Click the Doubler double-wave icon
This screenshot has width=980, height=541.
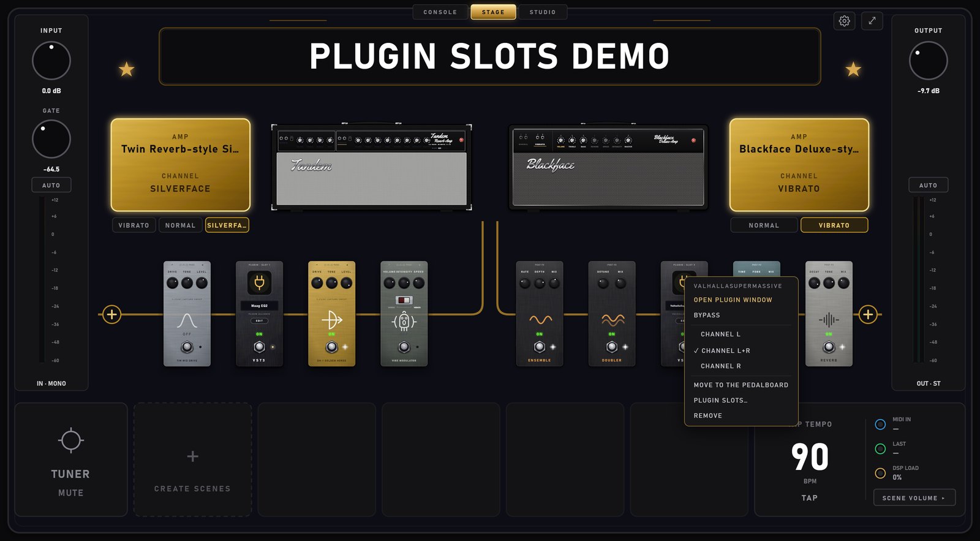point(612,320)
